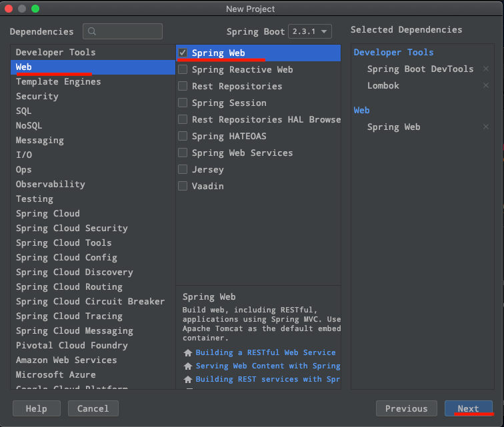Select Spring Cloud Circuit Breaker category
This screenshot has width=504, height=427.
93,301
